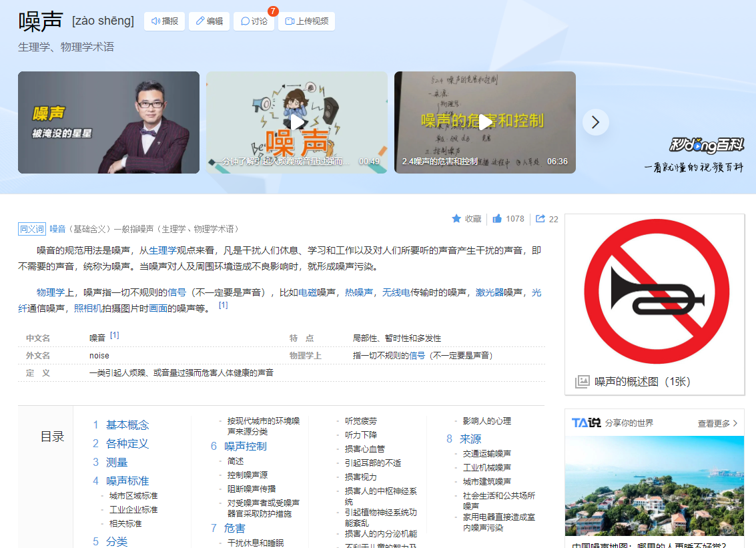Open the 照相机 link
The width and height of the screenshot is (756, 548).
click(x=88, y=308)
